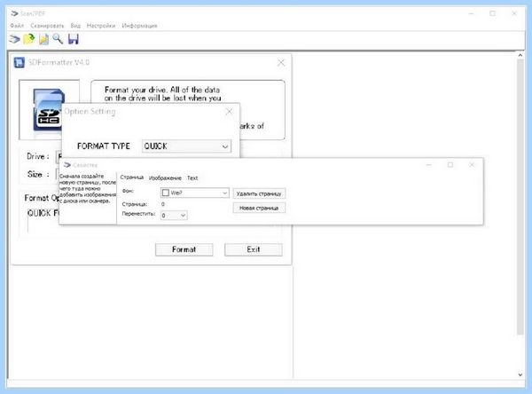Select the magnifier zoom toolbar icon
The width and height of the screenshot is (532, 394).
tap(58, 39)
